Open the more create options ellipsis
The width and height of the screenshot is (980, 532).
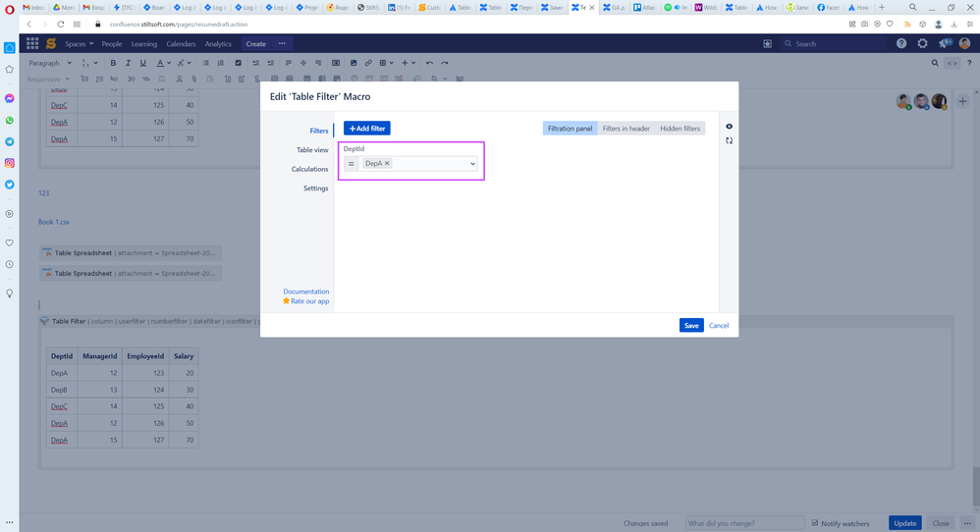(282, 44)
